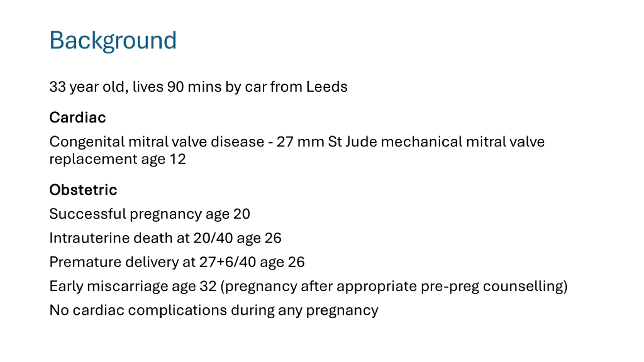
Task: Click 'St Jude' in cardiac description
Action: (x=352, y=142)
